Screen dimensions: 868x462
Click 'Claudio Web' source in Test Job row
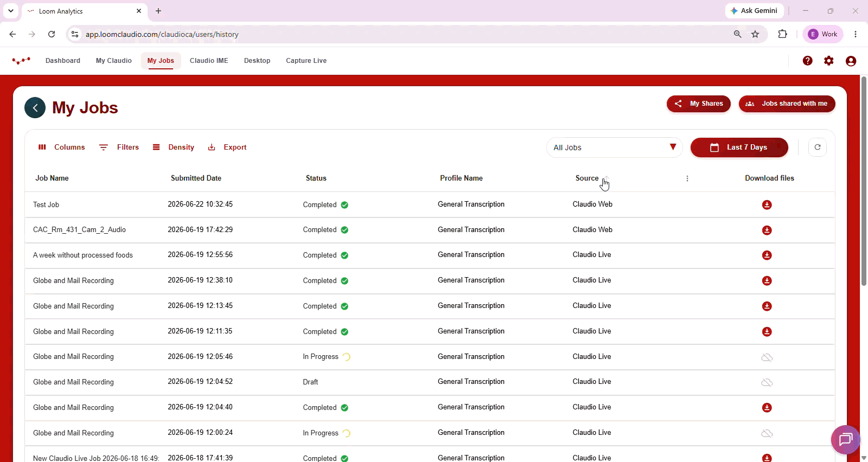coord(592,204)
